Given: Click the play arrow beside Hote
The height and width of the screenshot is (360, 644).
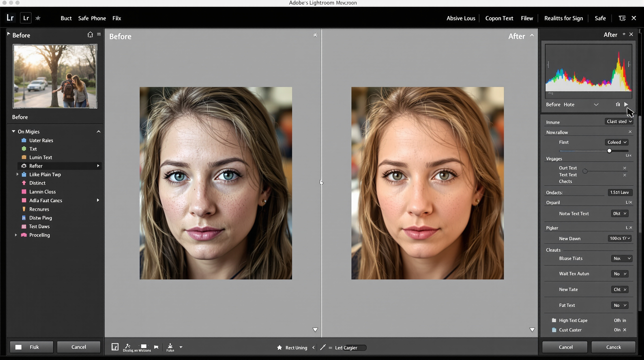Looking at the screenshot, I should pos(626,104).
